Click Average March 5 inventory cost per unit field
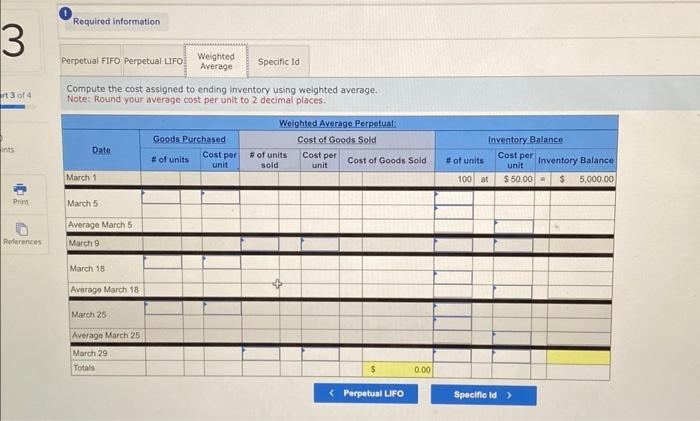 tap(513, 226)
